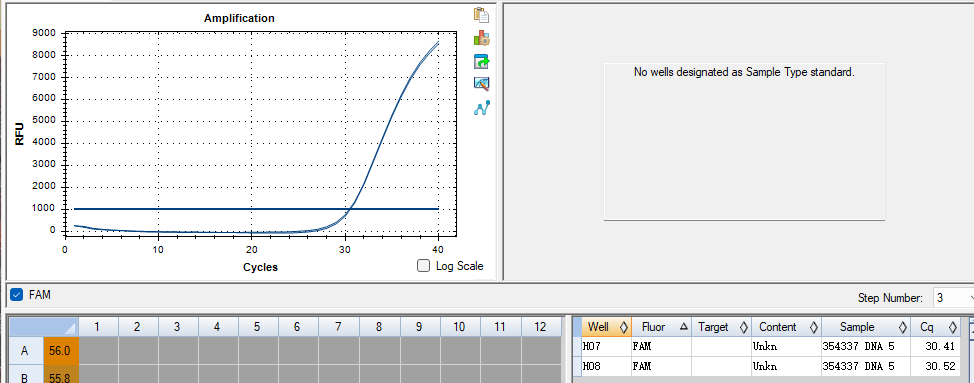
Task: Uncheck the FAM fluorophore checkbox
Action: tap(17, 295)
